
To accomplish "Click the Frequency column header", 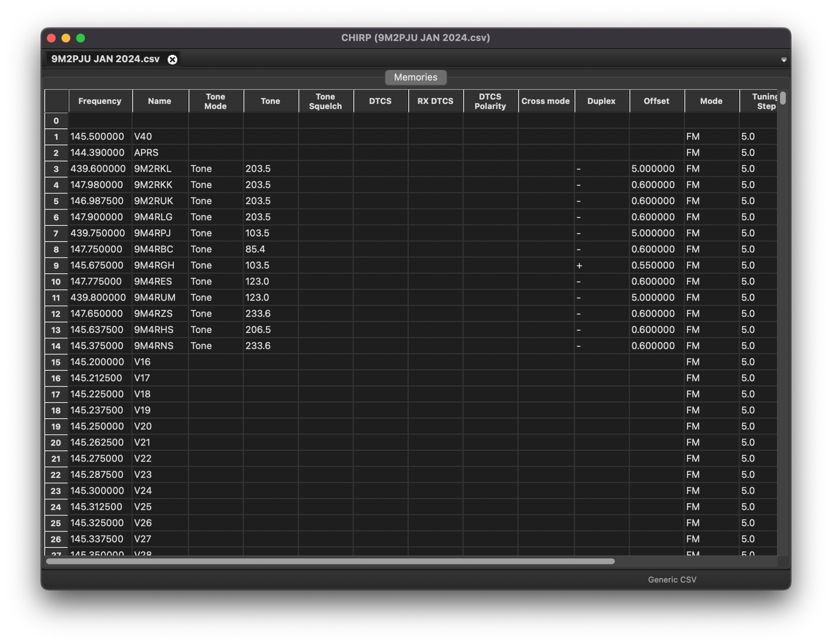I will 100,101.
